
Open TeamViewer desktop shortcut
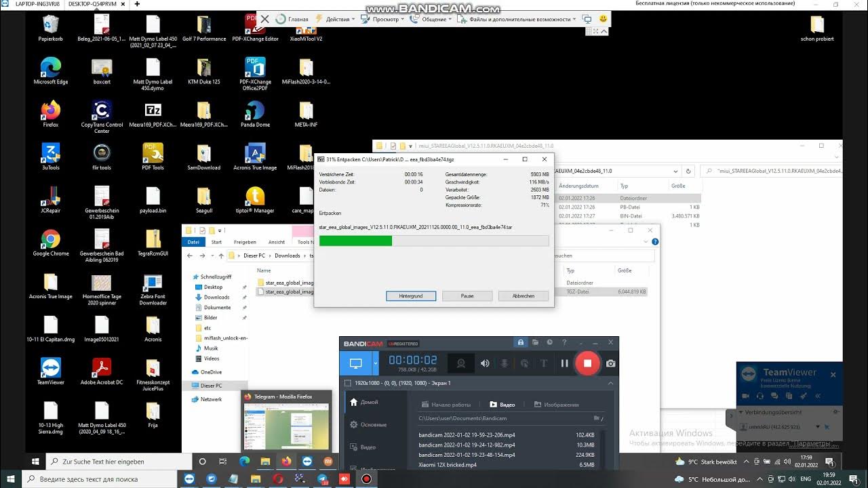50,371
